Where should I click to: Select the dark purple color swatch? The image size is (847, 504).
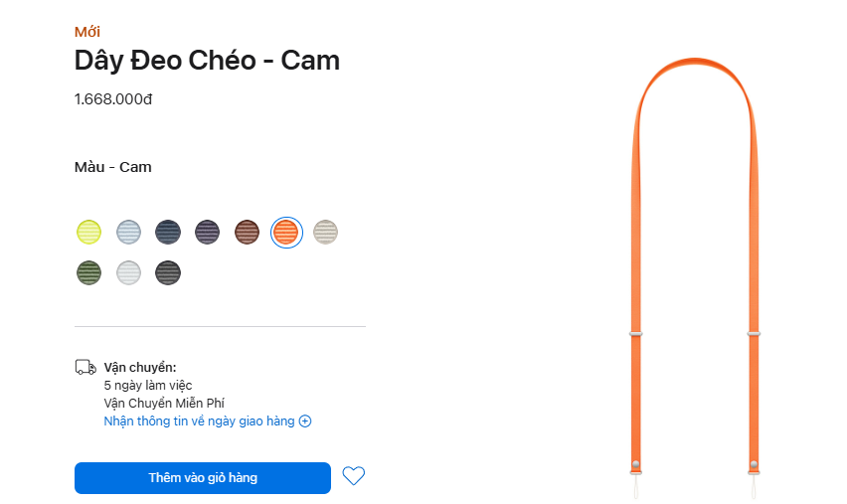tap(207, 232)
